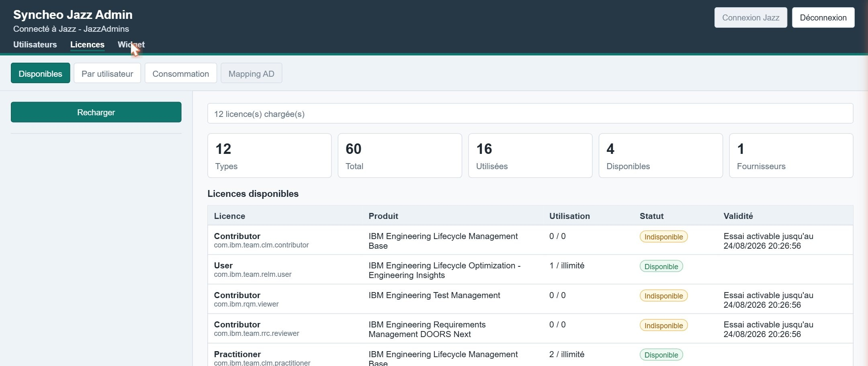868x366 pixels.
Task: Click the 60 Total summary card
Action: (x=400, y=155)
